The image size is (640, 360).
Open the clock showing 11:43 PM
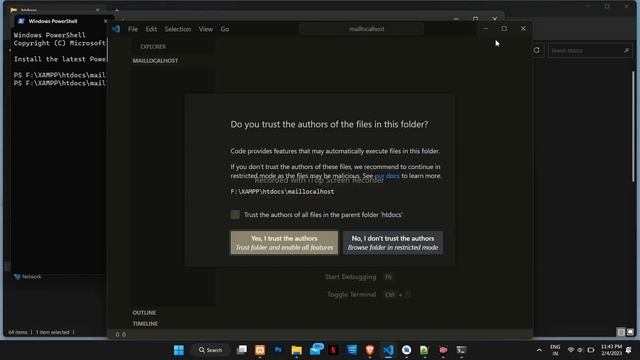pos(611,350)
